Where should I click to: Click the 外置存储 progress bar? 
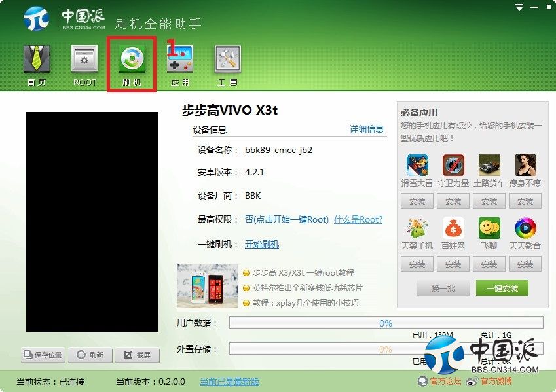(386, 349)
